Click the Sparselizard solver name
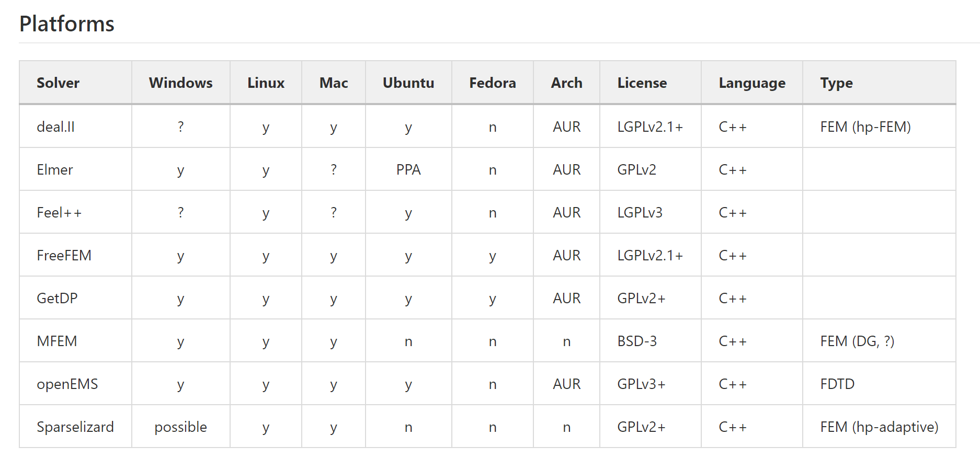This screenshot has width=980, height=458. coord(75,427)
